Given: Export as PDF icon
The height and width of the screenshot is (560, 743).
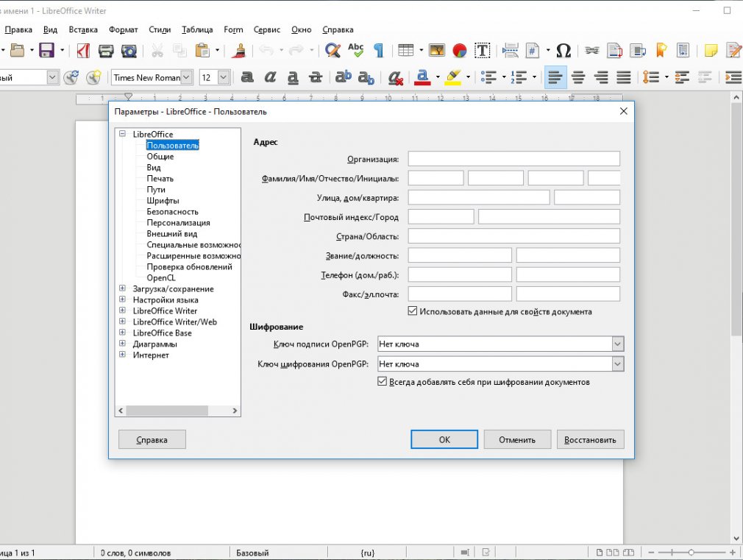Looking at the screenshot, I should (x=83, y=50).
